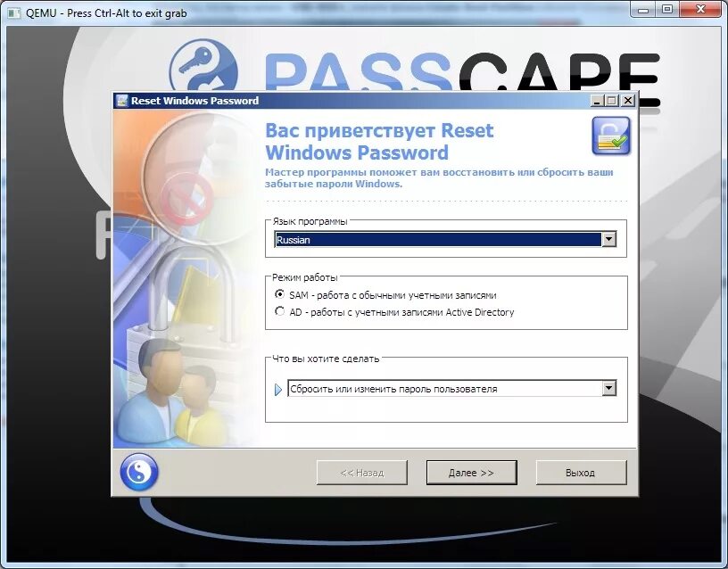728x569 pixels.
Task: Maximize the QEMU window
Action: click(x=667, y=9)
